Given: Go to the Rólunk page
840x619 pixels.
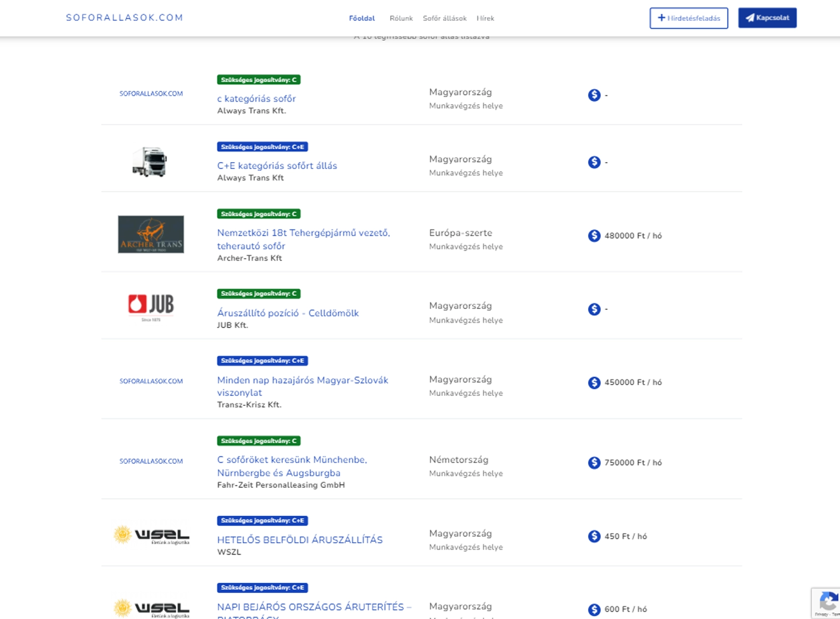Looking at the screenshot, I should (401, 18).
